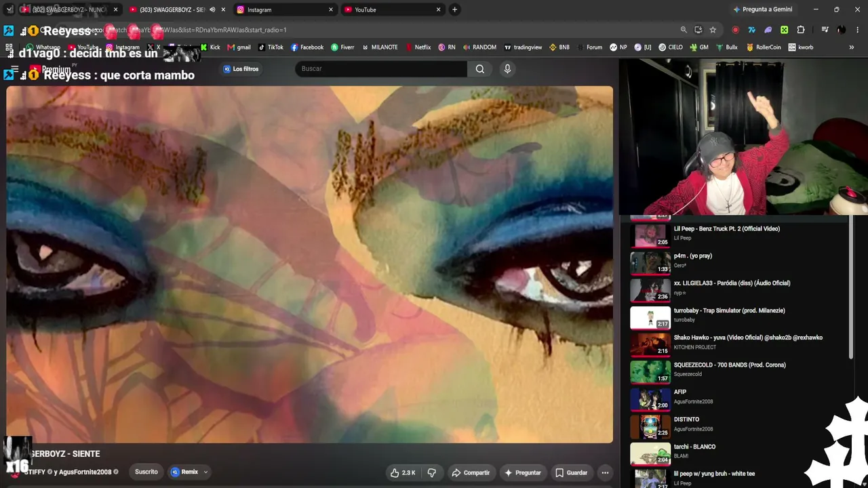Click Pregunta a Gemini button
The image size is (868, 488).
(x=762, y=9)
